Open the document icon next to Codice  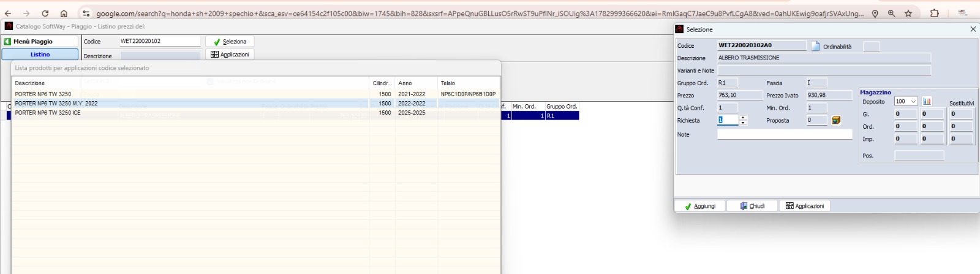coord(815,46)
